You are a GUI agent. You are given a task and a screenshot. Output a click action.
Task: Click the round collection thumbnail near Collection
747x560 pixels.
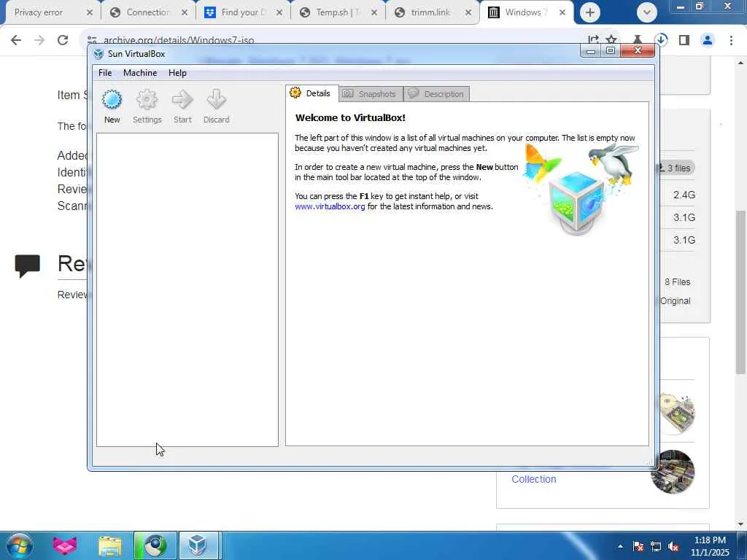coord(673,472)
